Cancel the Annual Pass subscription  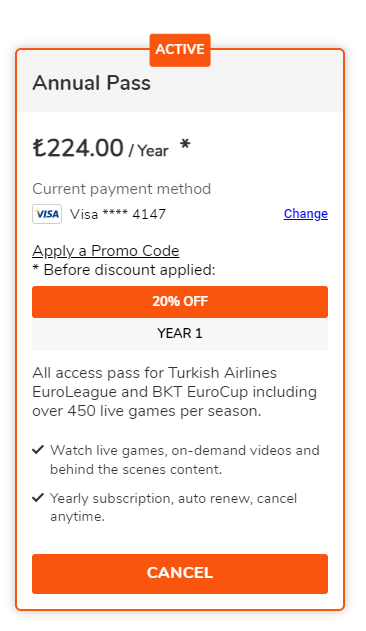pos(180,573)
